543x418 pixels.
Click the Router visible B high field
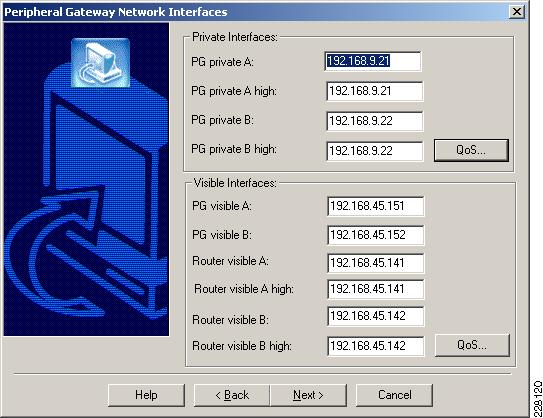tap(375, 346)
